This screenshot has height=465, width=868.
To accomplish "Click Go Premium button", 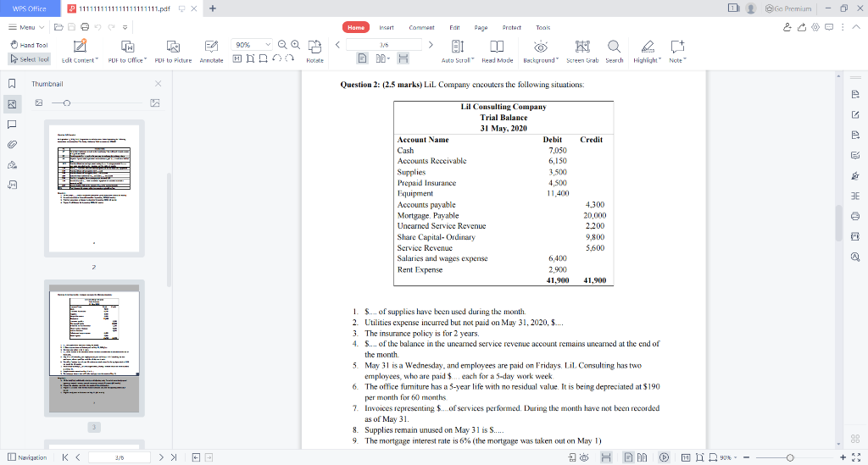I will pos(788,8).
